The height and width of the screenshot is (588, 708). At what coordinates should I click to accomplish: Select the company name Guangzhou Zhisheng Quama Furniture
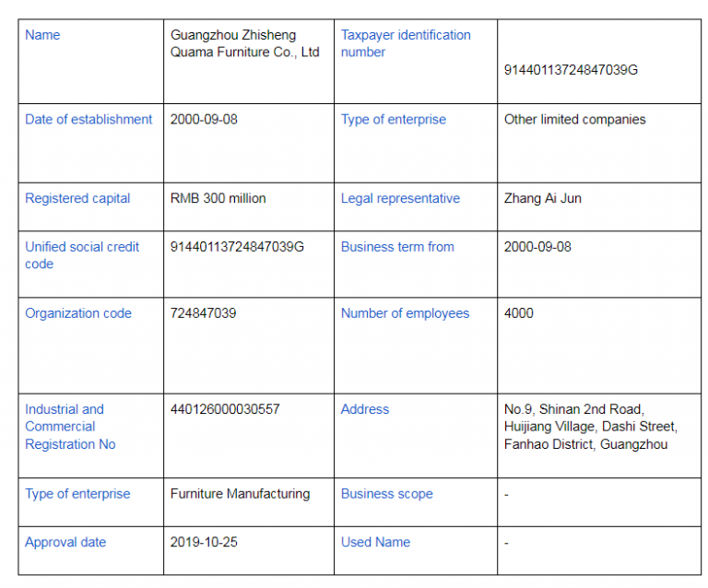[x=244, y=43]
